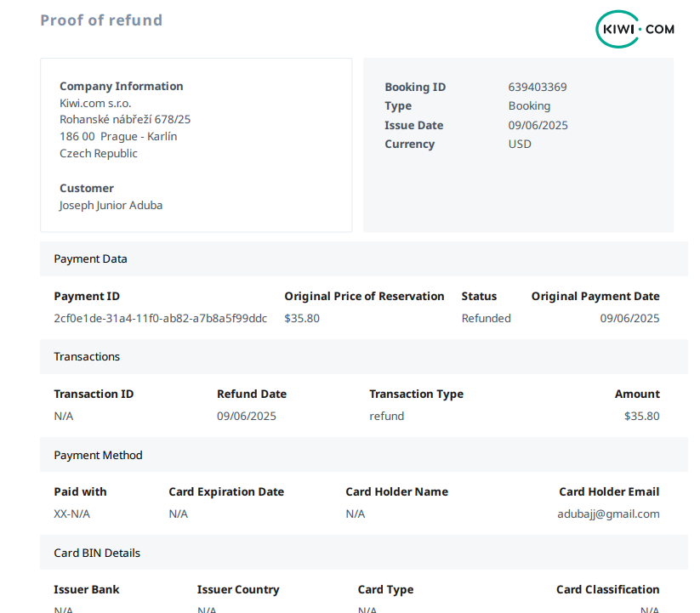Select the Payment ID value starting 2cf0e1de
Screen dimensions: 700x613
pyautogui.click(x=160, y=319)
